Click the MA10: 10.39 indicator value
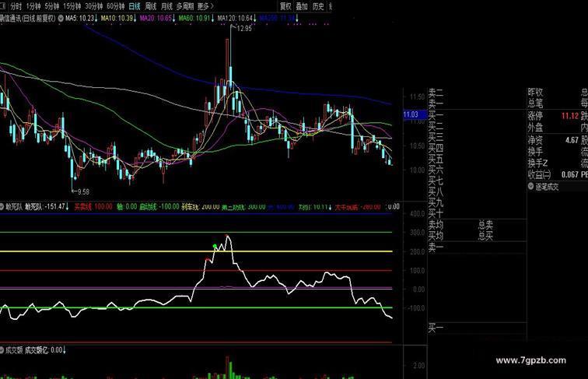588x379 pixels. [x=118, y=18]
